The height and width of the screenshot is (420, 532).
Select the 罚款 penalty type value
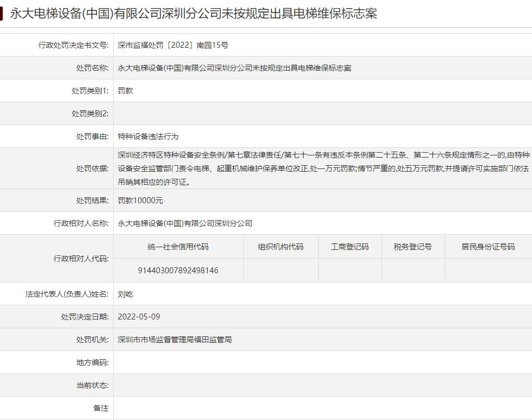pyautogui.click(x=125, y=91)
